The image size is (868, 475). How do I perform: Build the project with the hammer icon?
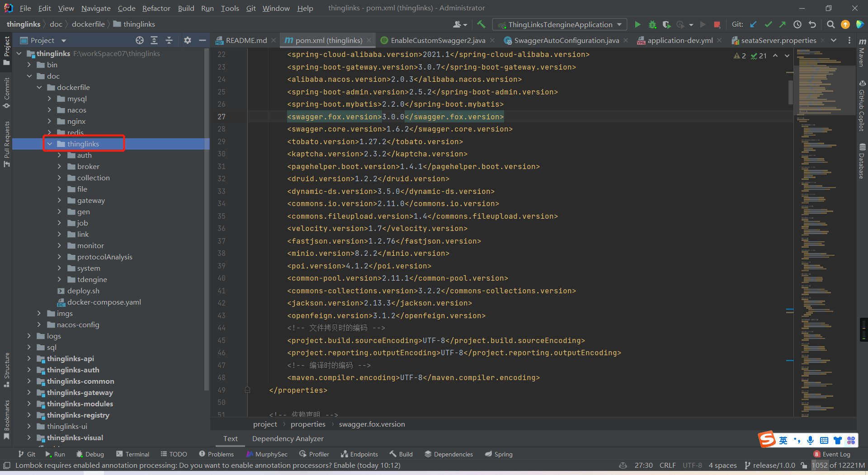coord(481,24)
